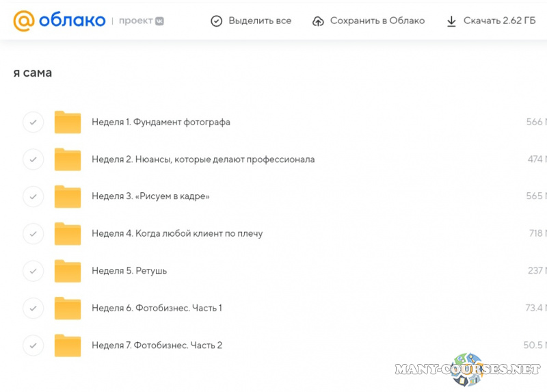
Task: Open folder icon for Неделя 1
Action: [68, 122]
